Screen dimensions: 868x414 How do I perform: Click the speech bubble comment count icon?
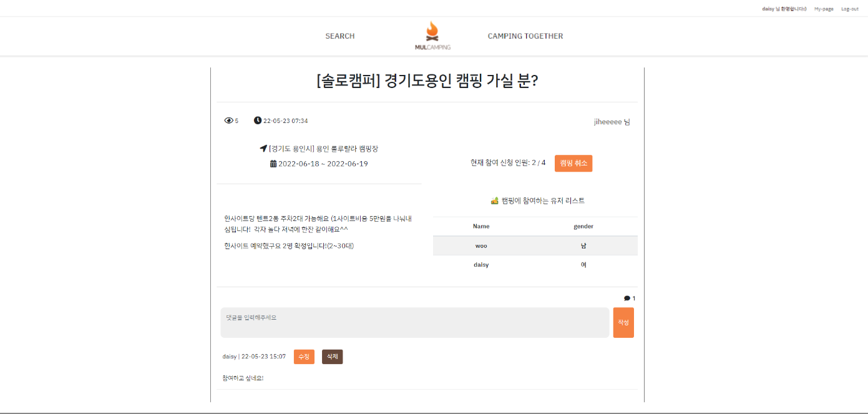(x=626, y=298)
